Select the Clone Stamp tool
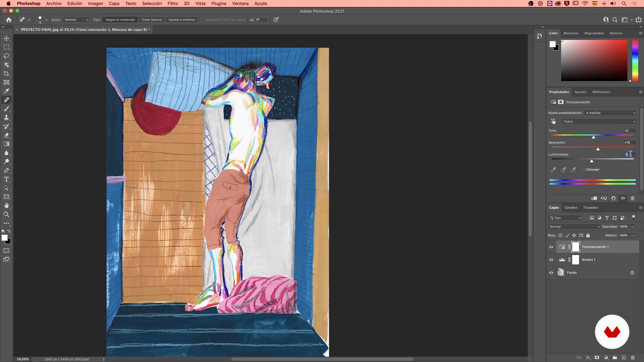Image resolution: width=644 pixels, height=362 pixels. tap(7, 117)
